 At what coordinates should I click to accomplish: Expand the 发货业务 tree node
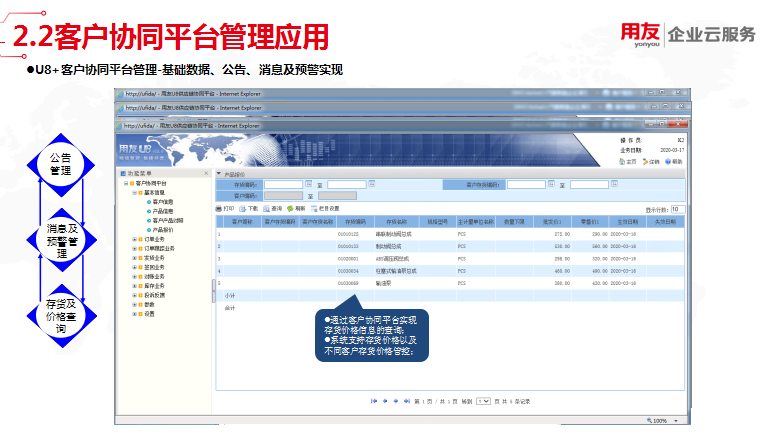[x=135, y=258]
